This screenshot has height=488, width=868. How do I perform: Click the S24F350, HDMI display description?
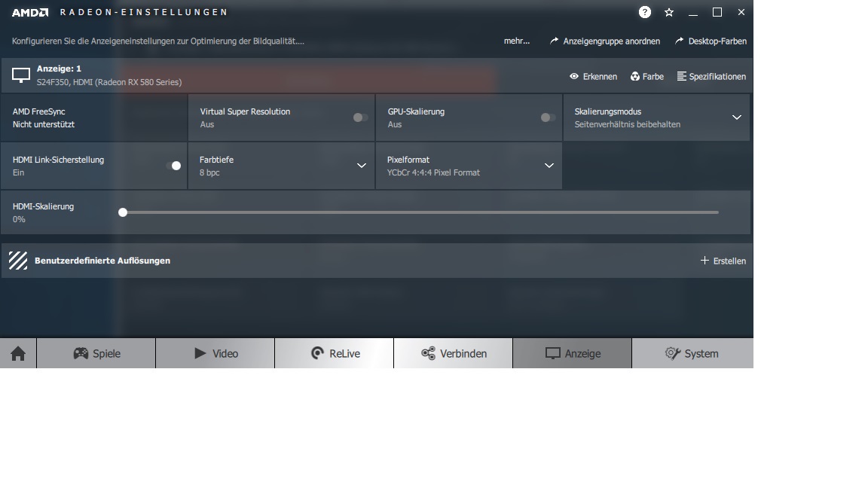pos(109,82)
